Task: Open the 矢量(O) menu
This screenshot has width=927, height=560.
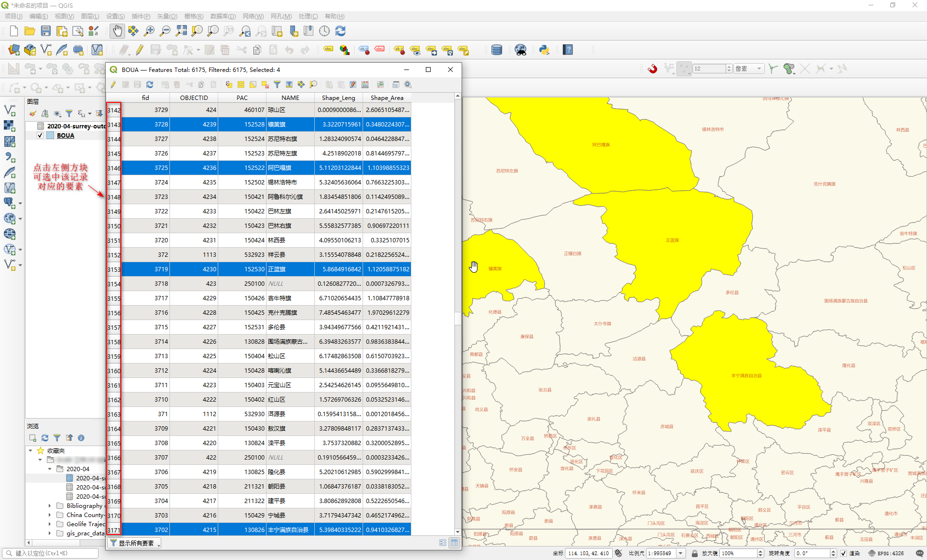Action: (167, 16)
